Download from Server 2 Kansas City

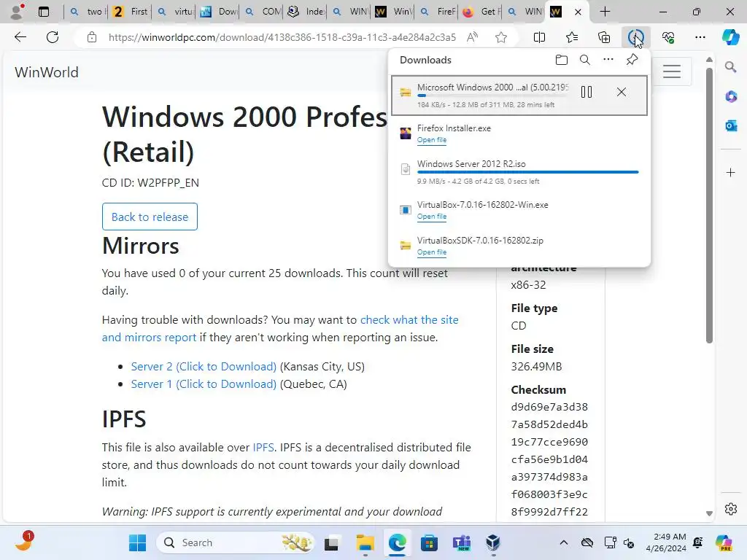click(204, 367)
